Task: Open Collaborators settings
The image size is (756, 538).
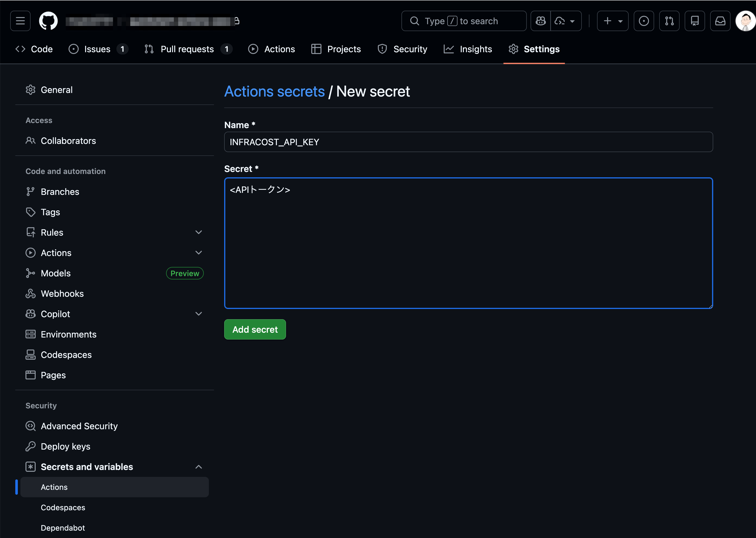Action: pyautogui.click(x=68, y=140)
